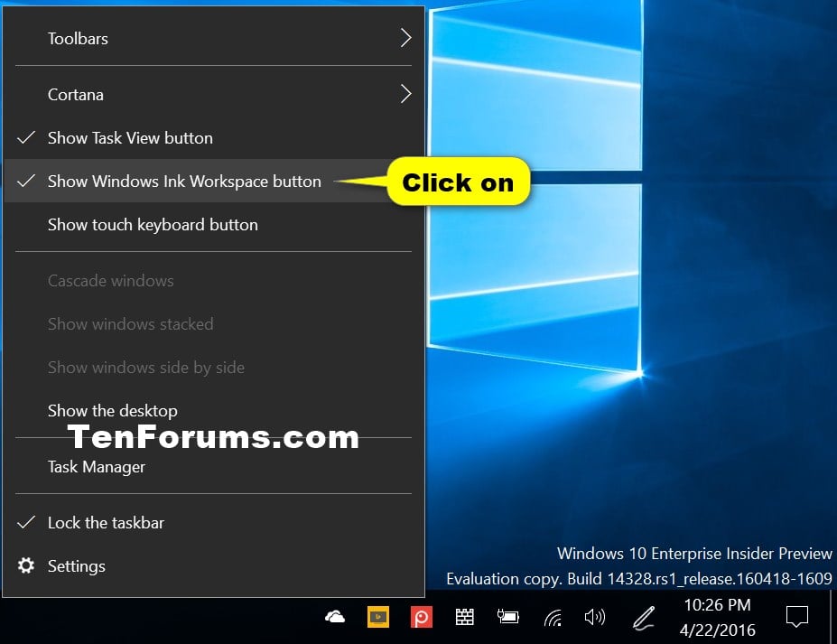
Task: Click the red circular app icon in the tray
Action: point(421,617)
